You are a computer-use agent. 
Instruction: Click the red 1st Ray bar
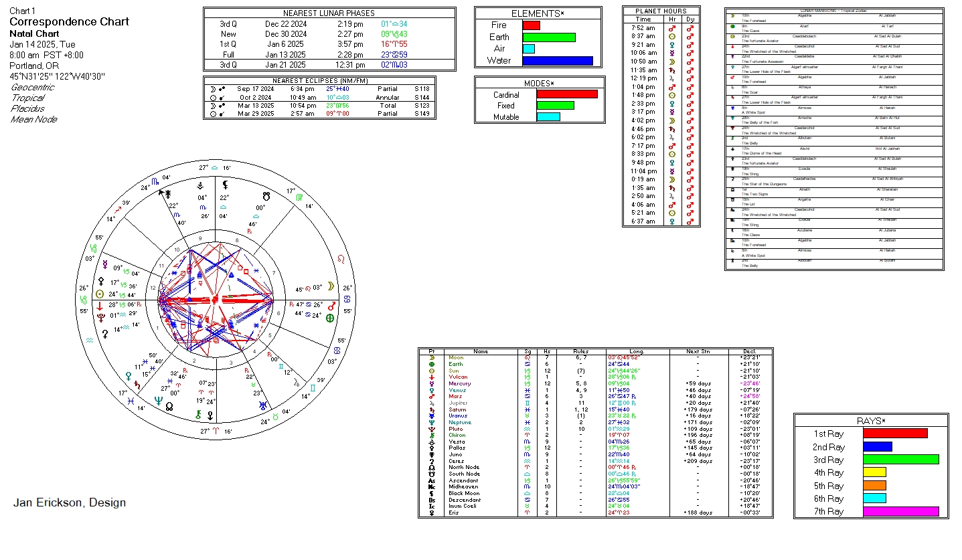click(x=896, y=434)
